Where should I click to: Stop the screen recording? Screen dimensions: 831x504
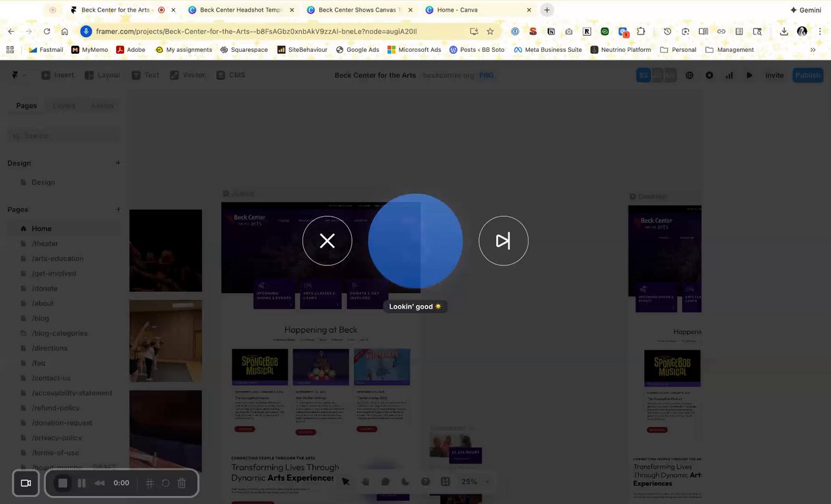coord(62,483)
